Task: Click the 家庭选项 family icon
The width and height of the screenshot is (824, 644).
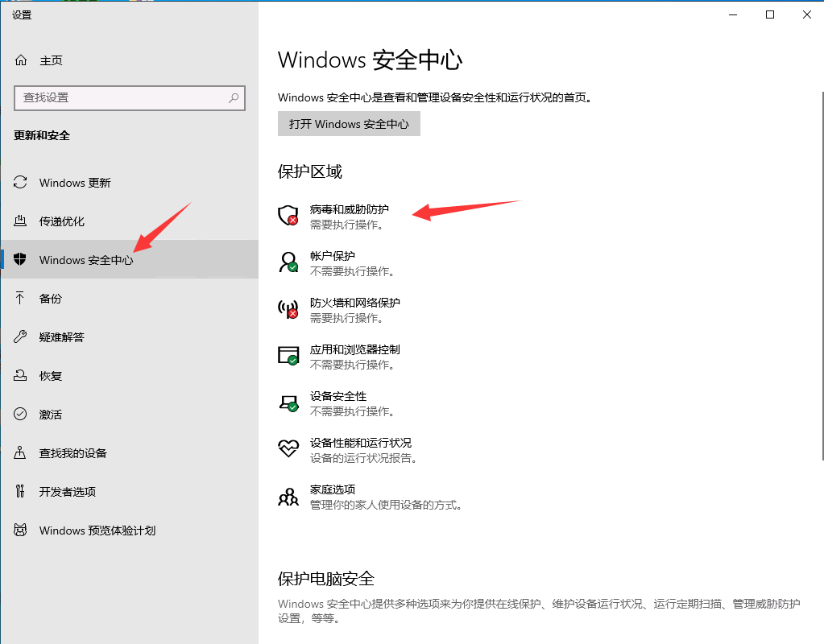Action: pos(288,496)
